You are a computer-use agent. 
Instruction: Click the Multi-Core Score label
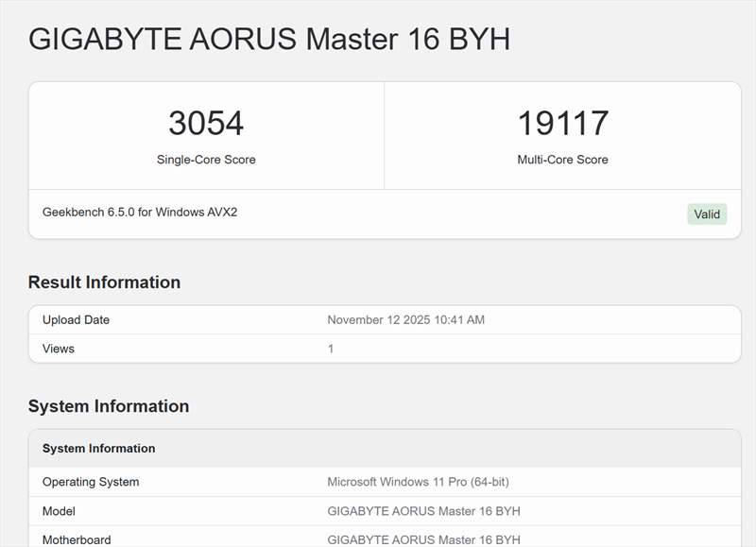click(562, 160)
